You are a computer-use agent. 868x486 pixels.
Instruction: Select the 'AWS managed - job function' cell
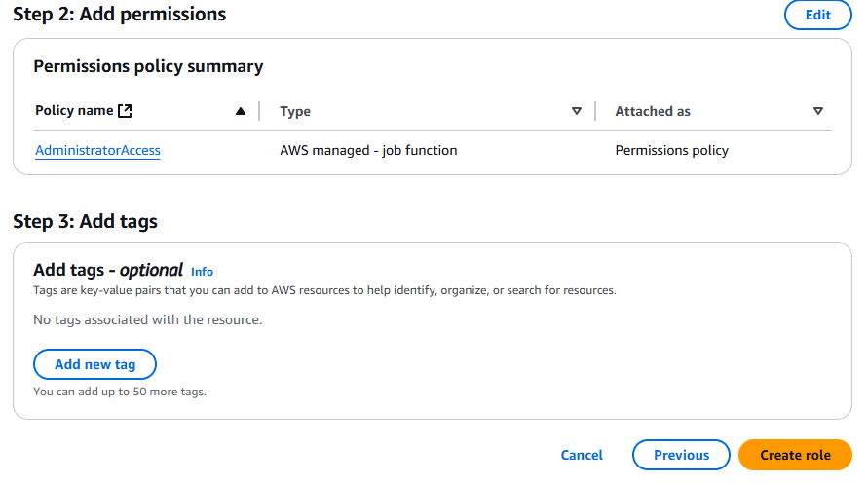pyautogui.click(x=368, y=151)
